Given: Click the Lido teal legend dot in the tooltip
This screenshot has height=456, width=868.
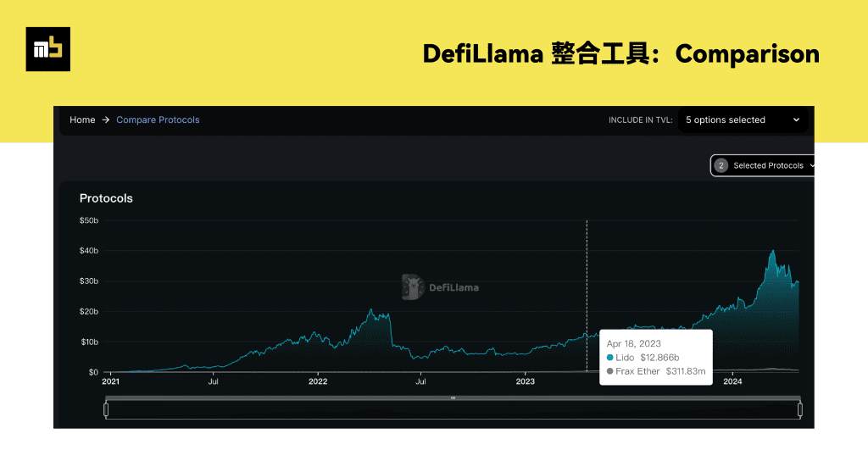Looking at the screenshot, I should tap(610, 358).
